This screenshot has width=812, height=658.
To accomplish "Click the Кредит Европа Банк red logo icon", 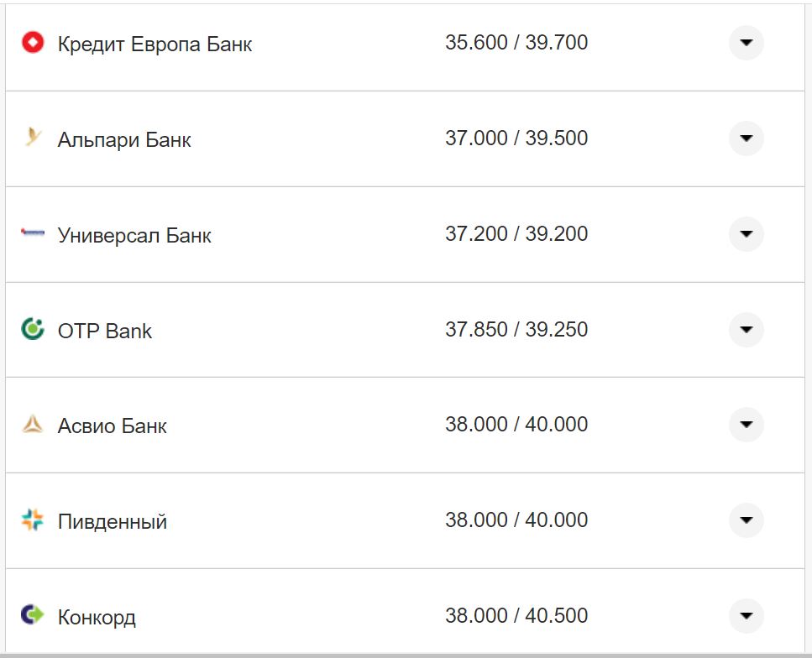I will coord(33,42).
